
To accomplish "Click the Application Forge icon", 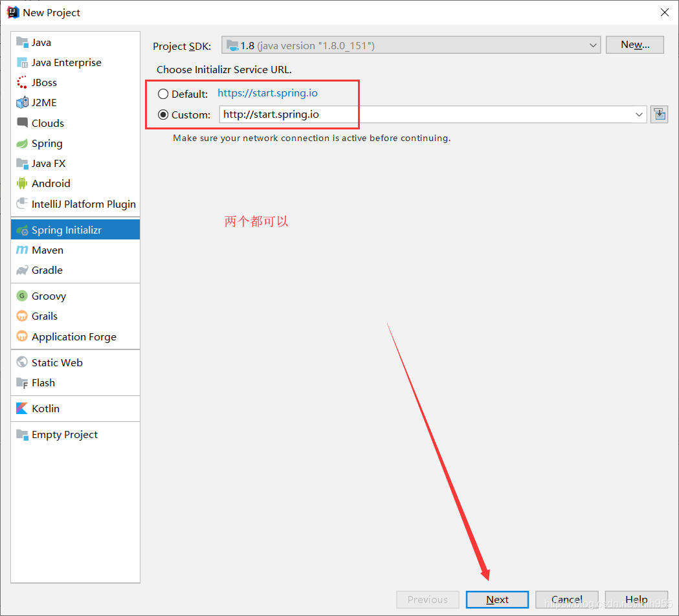I will pos(21,336).
